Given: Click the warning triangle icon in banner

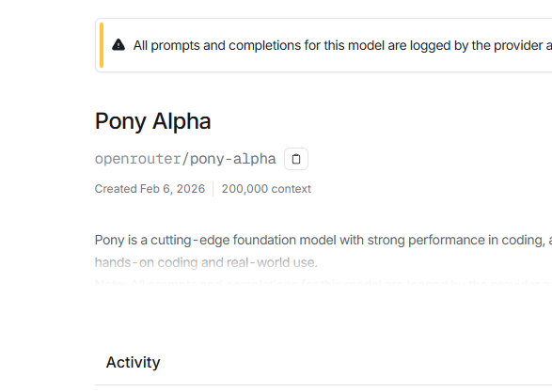Looking at the screenshot, I should 118,45.
